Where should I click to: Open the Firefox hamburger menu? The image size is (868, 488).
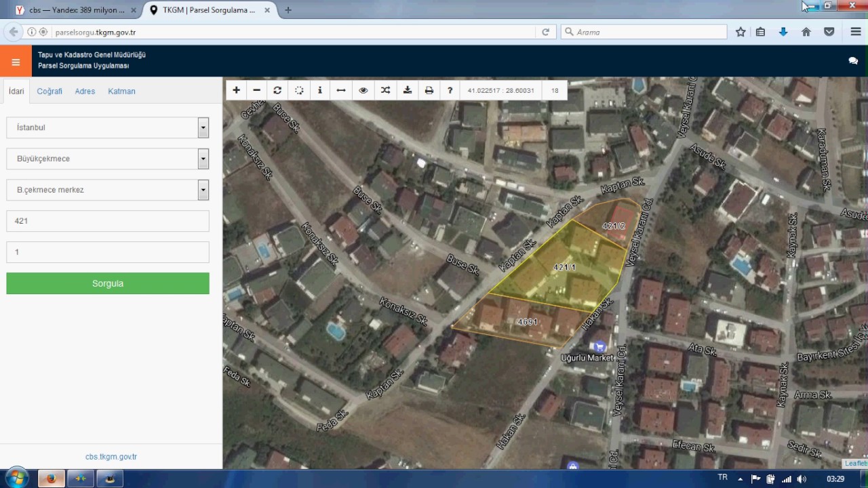click(x=855, y=32)
